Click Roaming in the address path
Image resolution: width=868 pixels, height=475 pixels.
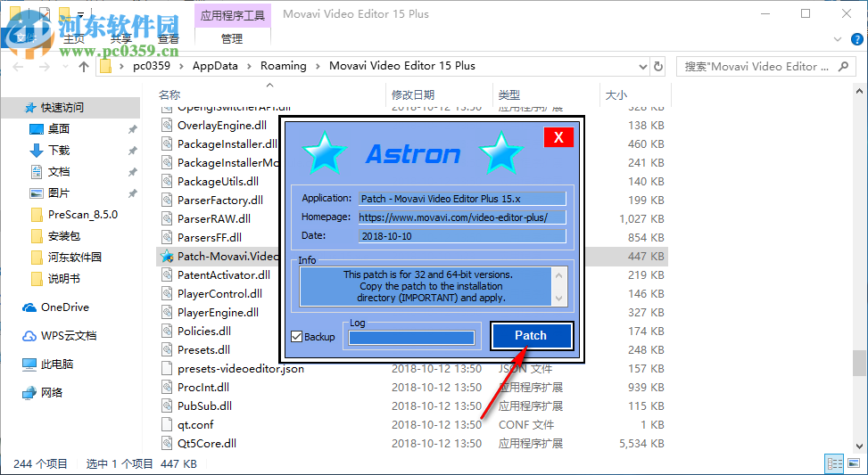point(284,66)
